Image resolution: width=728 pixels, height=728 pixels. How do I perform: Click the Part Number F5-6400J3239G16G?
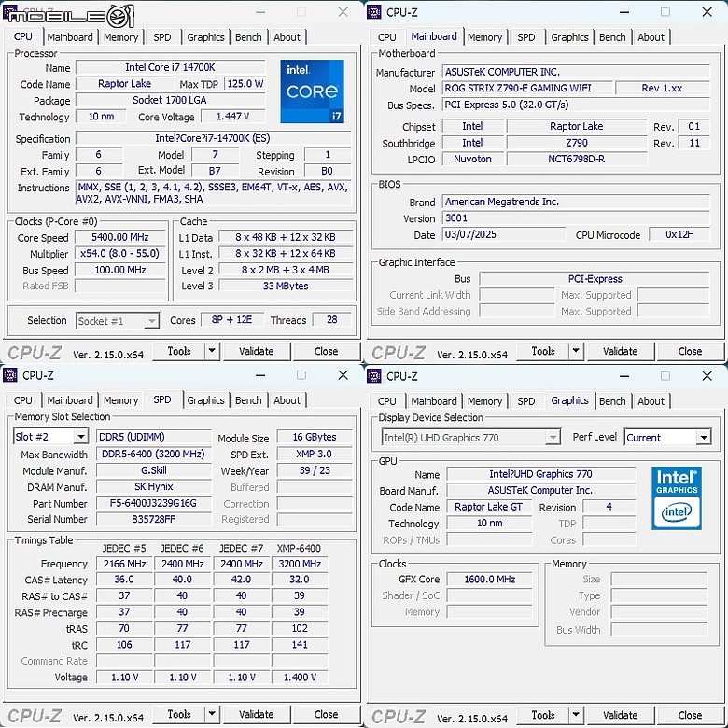click(153, 503)
